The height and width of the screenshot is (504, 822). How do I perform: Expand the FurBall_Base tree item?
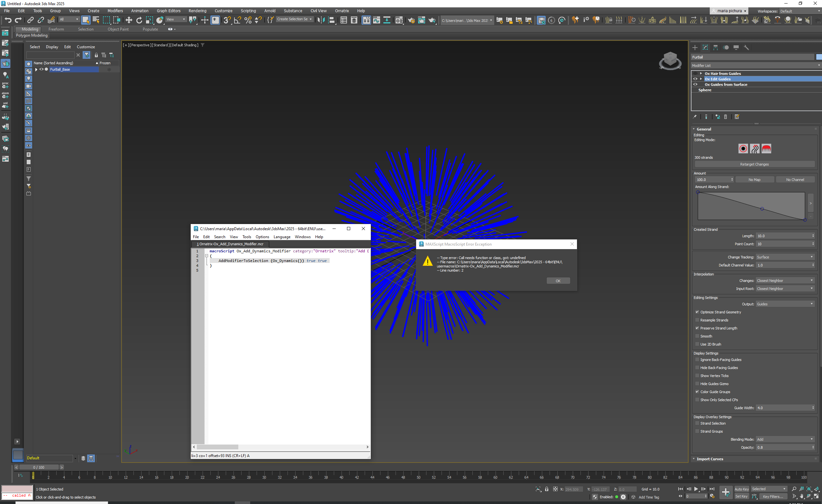(x=36, y=69)
